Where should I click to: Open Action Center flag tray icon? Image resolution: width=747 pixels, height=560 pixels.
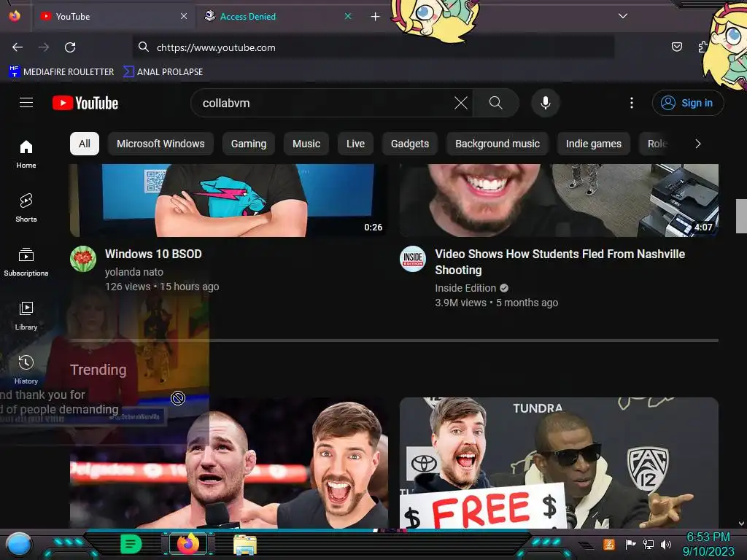point(631,544)
